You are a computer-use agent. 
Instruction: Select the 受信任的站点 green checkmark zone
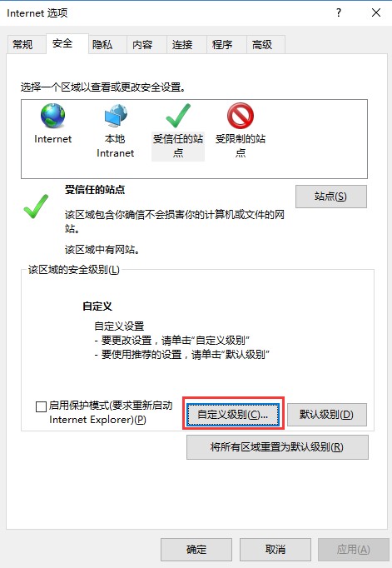[x=178, y=131]
